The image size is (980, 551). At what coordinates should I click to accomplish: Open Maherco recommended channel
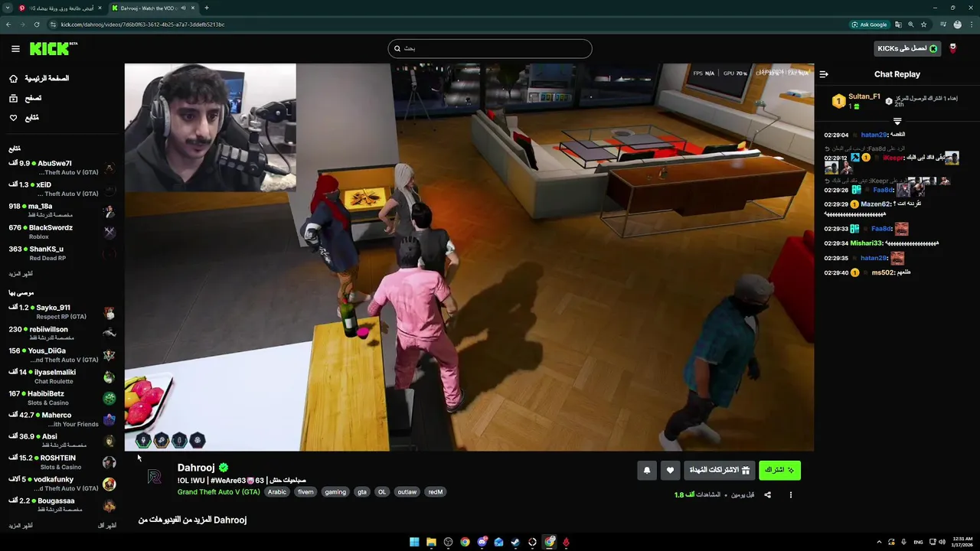pos(62,419)
